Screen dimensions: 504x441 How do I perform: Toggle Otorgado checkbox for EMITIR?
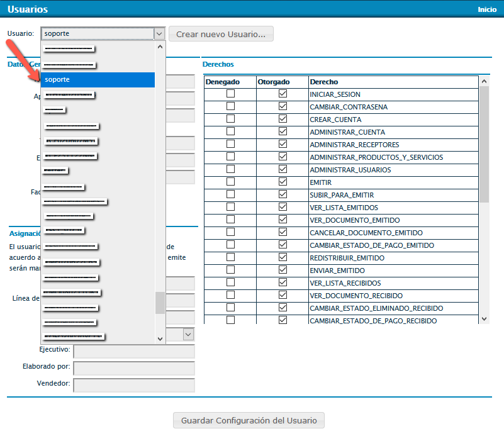pos(283,182)
